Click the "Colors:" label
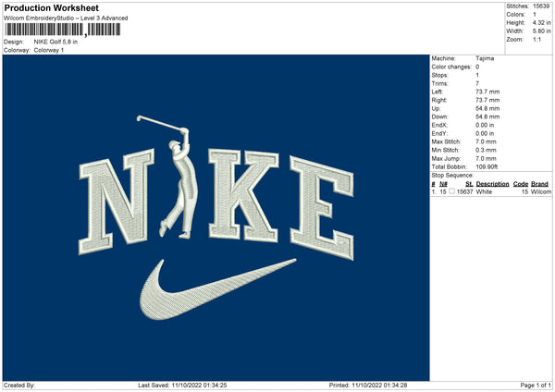Screen dimensions: 555x392 [515, 15]
